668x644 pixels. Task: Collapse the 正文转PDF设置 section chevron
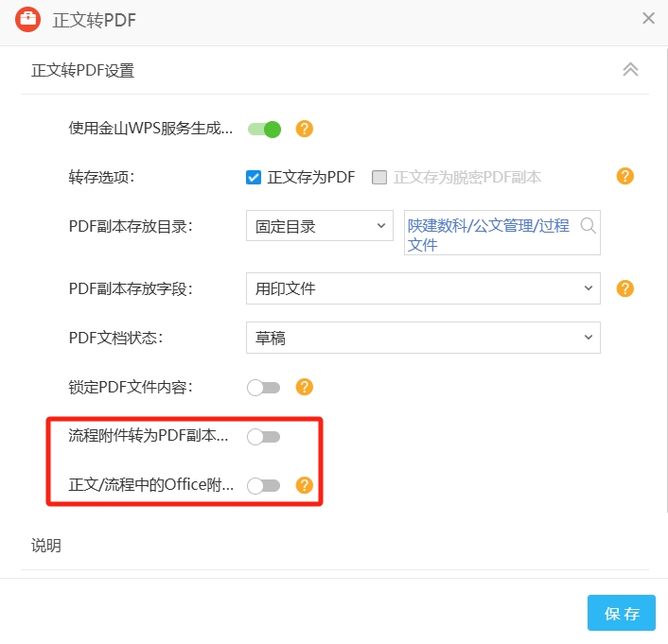[630, 70]
